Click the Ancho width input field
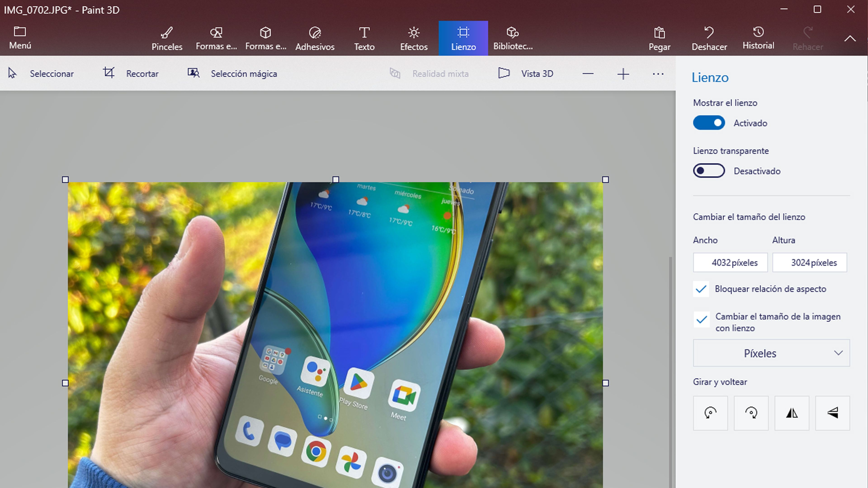Screen dimensions: 868x488 (x=730, y=262)
